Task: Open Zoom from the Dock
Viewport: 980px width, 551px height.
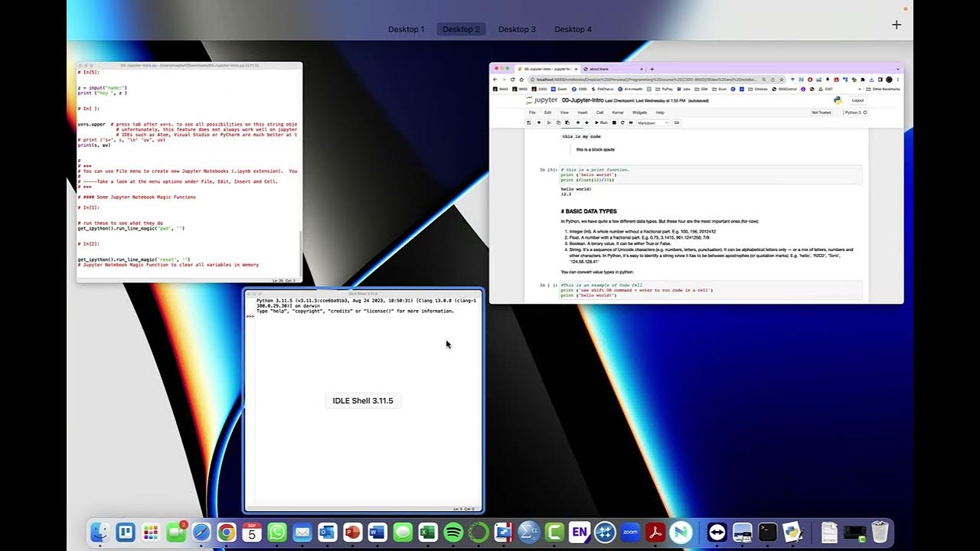Action: tap(630, 533)
